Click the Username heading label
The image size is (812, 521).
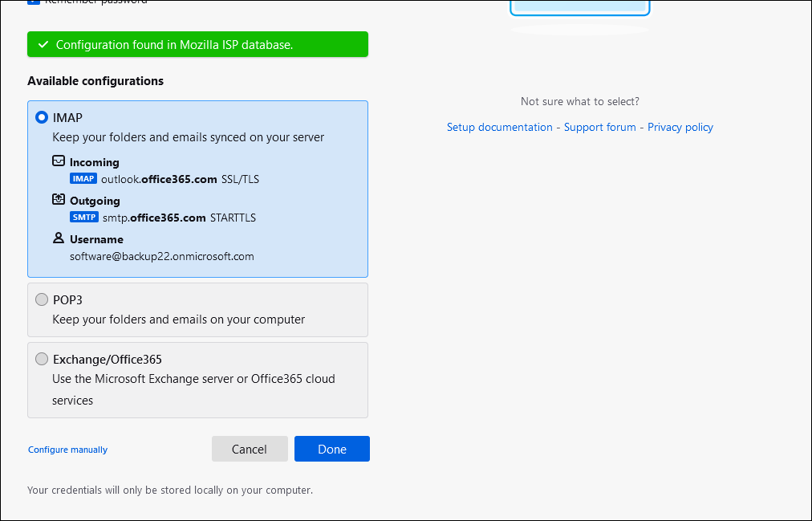(x=97, y=239)
